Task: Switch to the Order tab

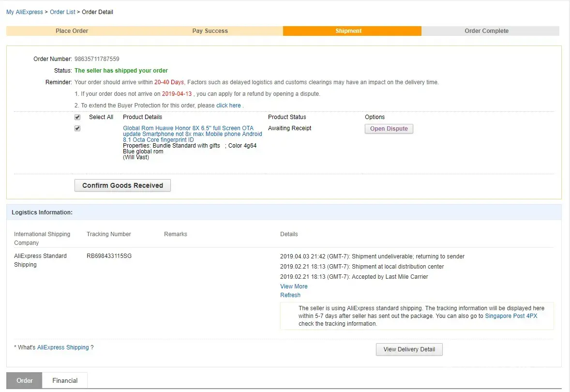Action: [x=25, y=380]
